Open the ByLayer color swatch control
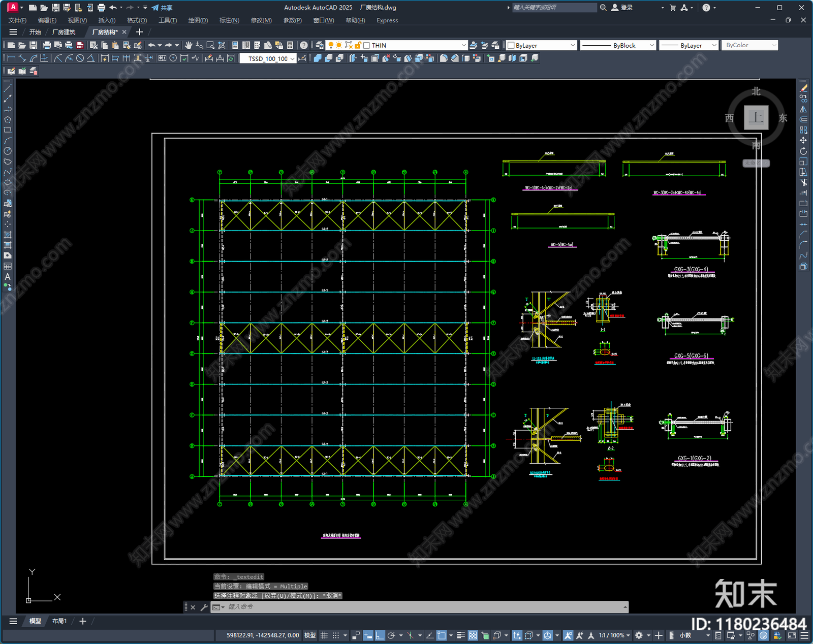 coord(542,45)
